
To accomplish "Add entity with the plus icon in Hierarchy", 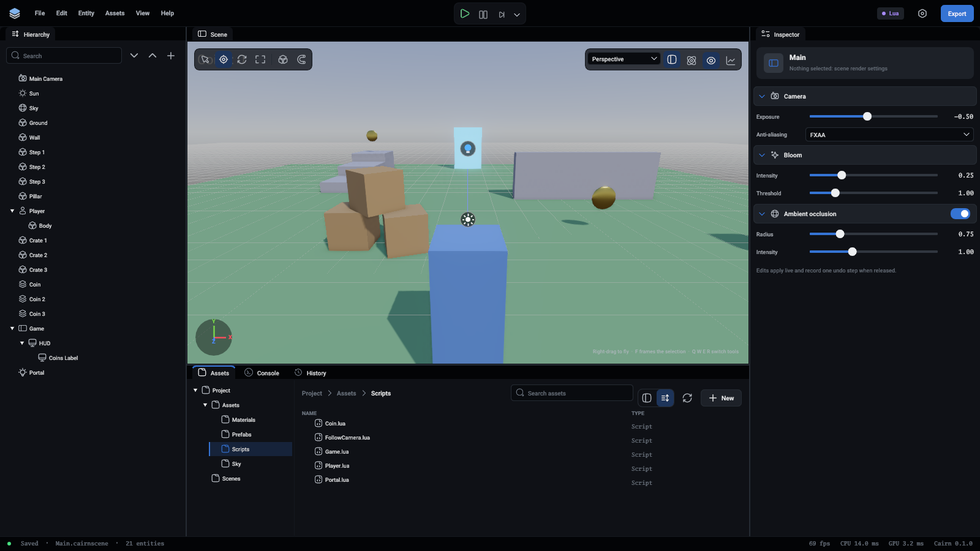I will pos(171,56).
